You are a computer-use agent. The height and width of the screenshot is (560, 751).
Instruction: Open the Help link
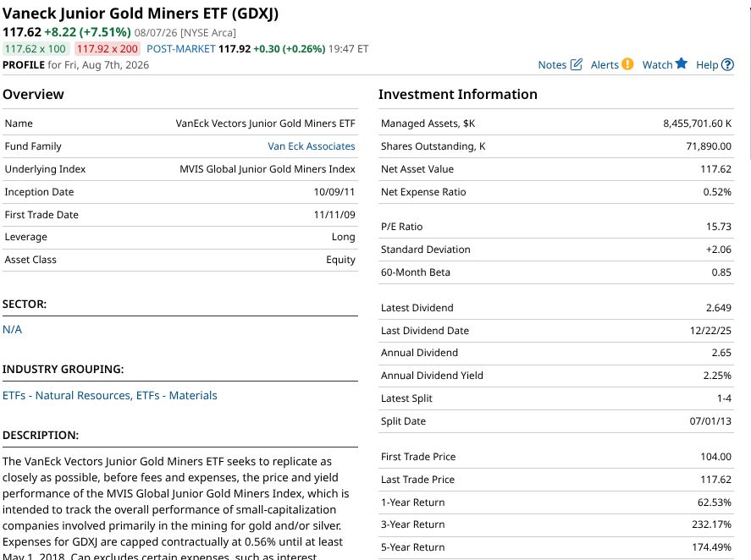(x=707, y=64)
